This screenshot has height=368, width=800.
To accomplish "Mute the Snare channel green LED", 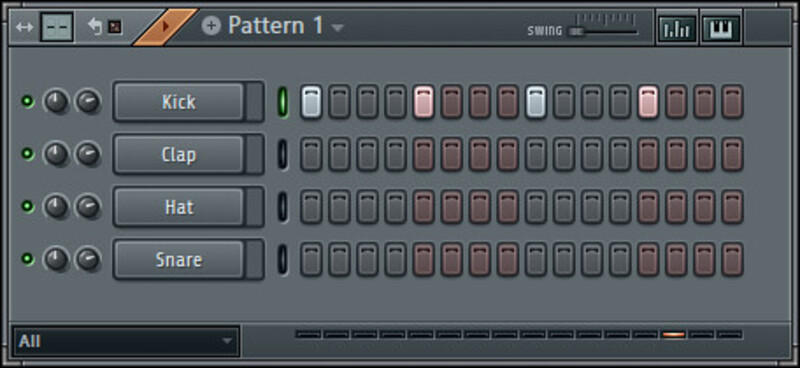I will [27, 259].
